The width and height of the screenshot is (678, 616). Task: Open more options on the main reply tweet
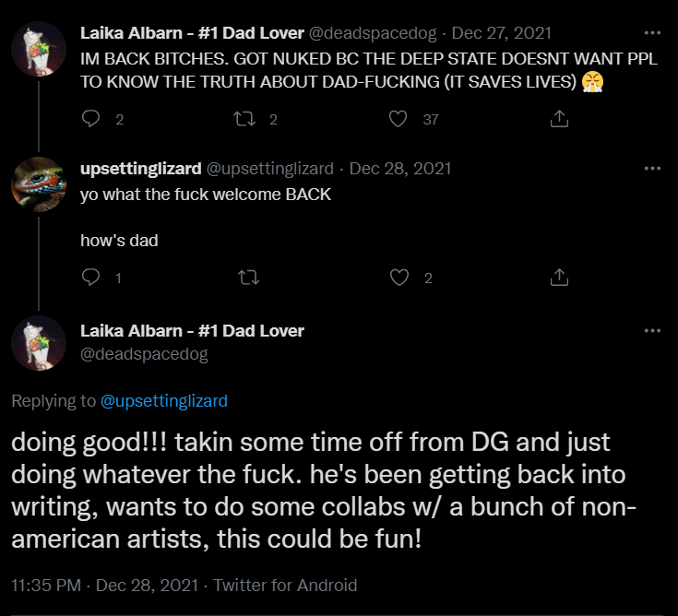(x=652, y=331)
